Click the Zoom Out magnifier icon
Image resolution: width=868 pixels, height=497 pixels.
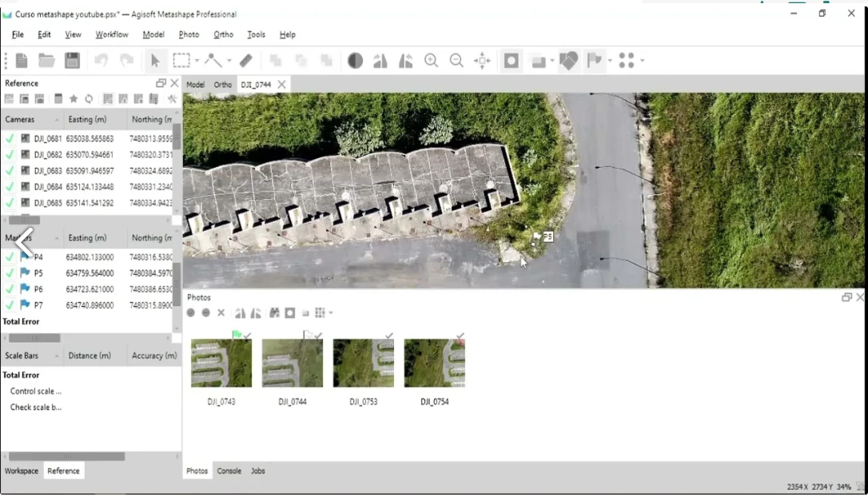pyautogui.click(x=456, y=61)
